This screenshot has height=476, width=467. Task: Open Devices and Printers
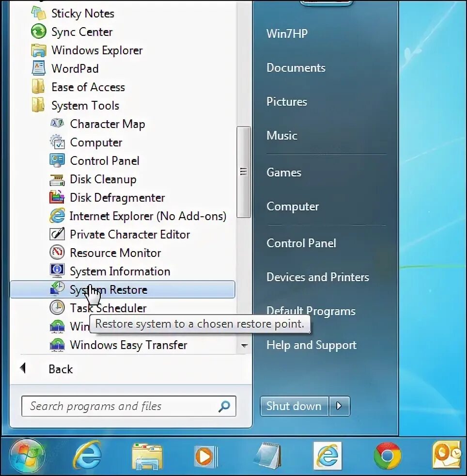(317, 277)
